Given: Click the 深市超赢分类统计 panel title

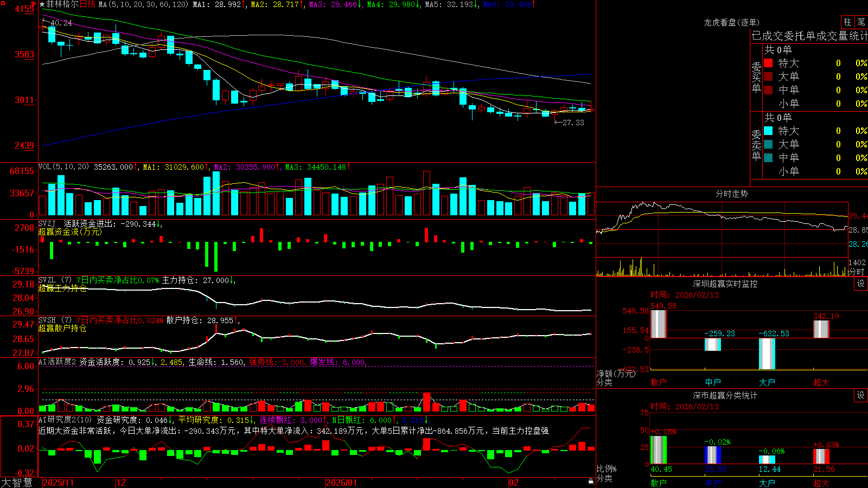Looking at the screenshot, I should click(x=725, y=395).
